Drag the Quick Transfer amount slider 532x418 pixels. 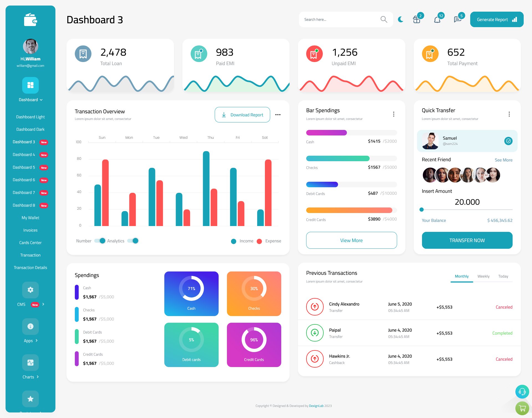421,209
